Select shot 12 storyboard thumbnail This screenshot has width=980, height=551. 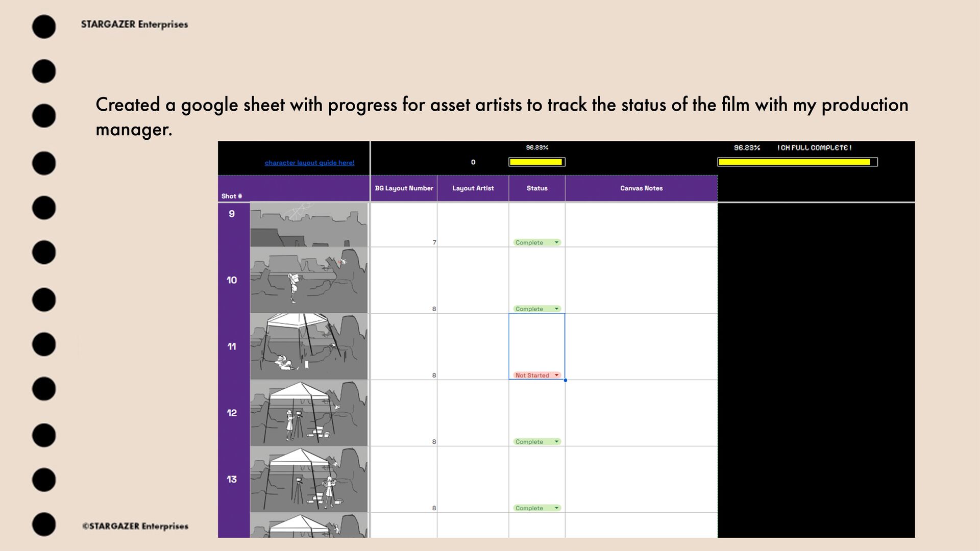(x=308, y=413)
